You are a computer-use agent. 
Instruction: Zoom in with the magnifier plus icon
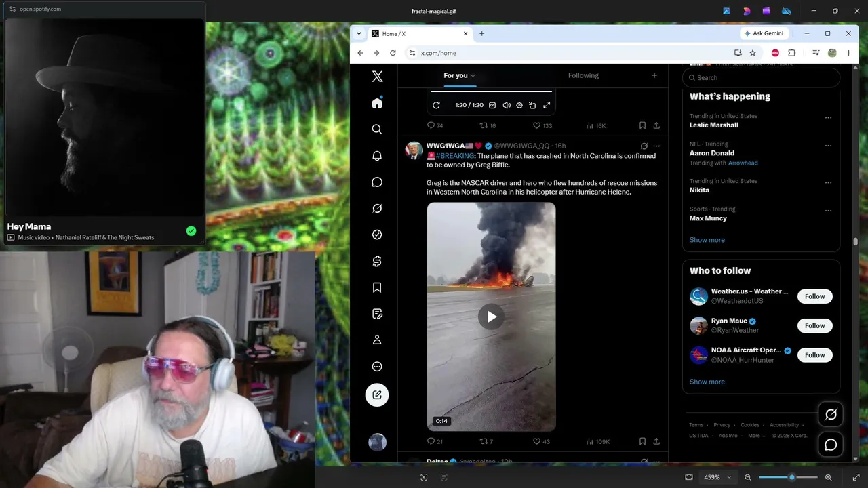828,477
